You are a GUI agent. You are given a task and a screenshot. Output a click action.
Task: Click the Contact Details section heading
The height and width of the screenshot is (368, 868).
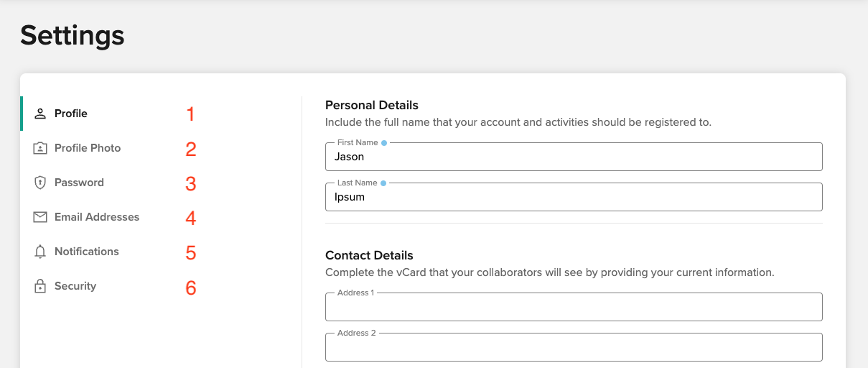(x=369, y=255)
